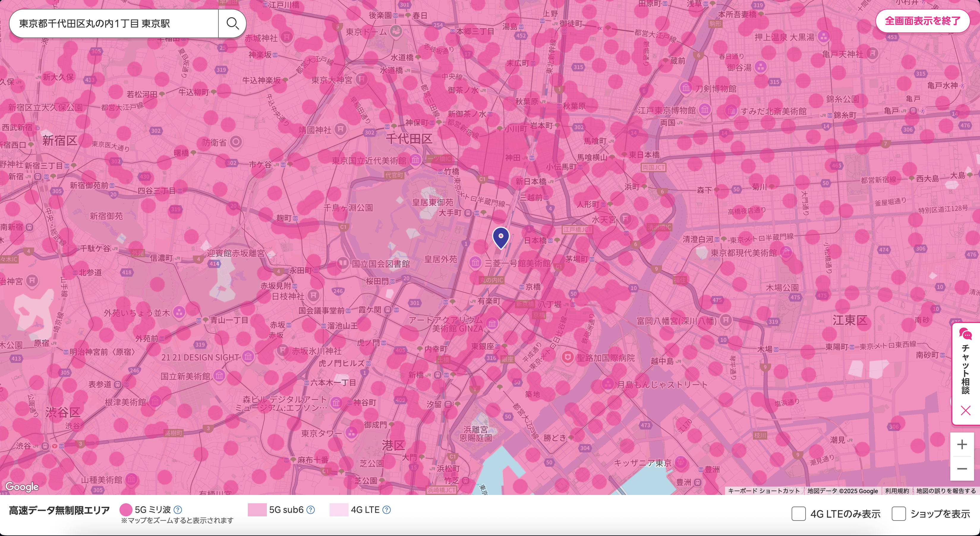The width and height of the screenshot is (980, 536).
Task: Click the 5G ミリ波 legend circle swatch
Action: point(126,510)
